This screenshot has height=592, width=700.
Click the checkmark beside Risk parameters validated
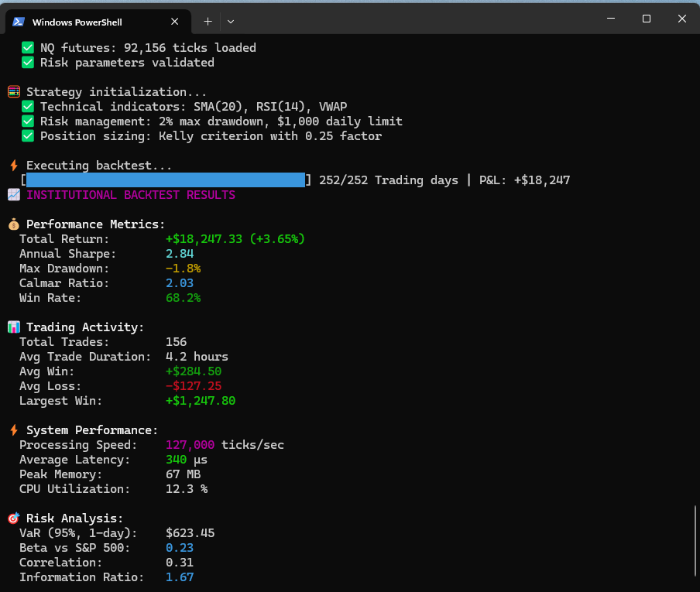[x=27, y=62]
